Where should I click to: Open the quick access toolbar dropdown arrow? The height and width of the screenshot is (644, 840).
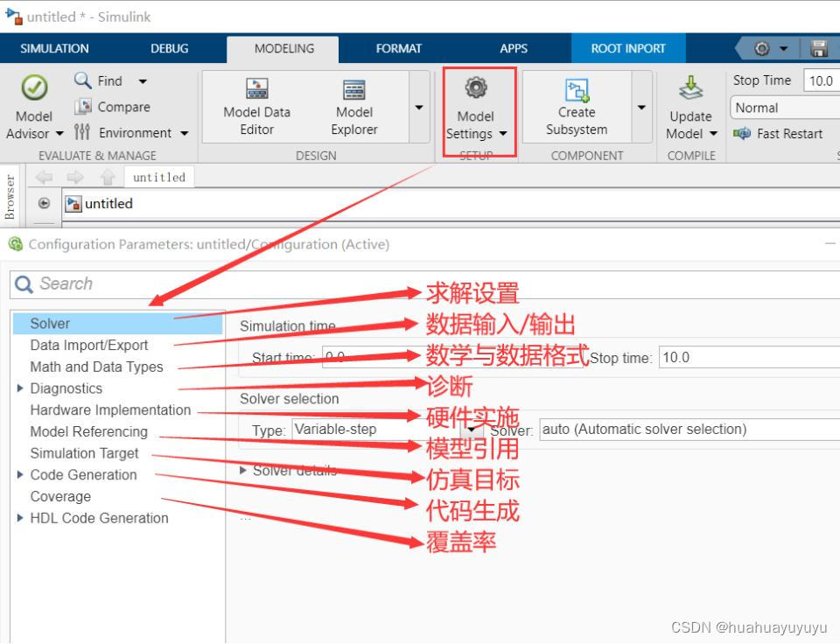click(x=784, y=49)
